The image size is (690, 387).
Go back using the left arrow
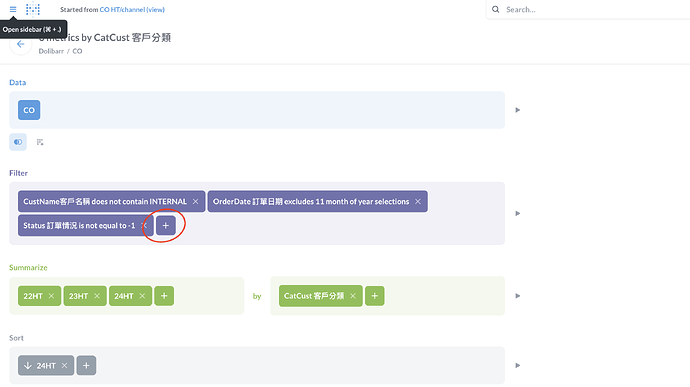pos(20,44)
